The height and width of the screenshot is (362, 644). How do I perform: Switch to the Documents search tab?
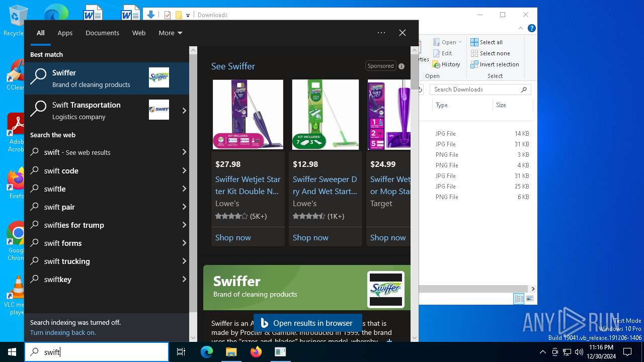coord(102,33)
